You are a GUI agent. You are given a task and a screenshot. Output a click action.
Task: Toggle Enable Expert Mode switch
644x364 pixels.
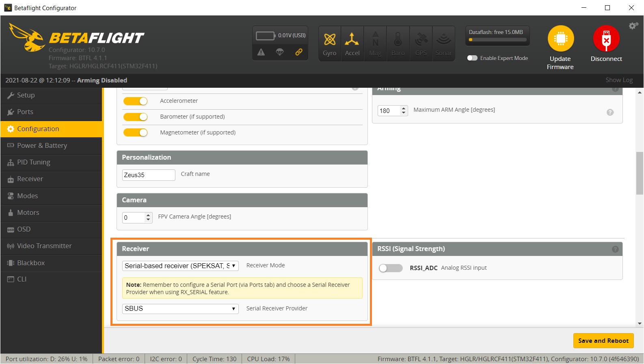[x=472, y=58]
